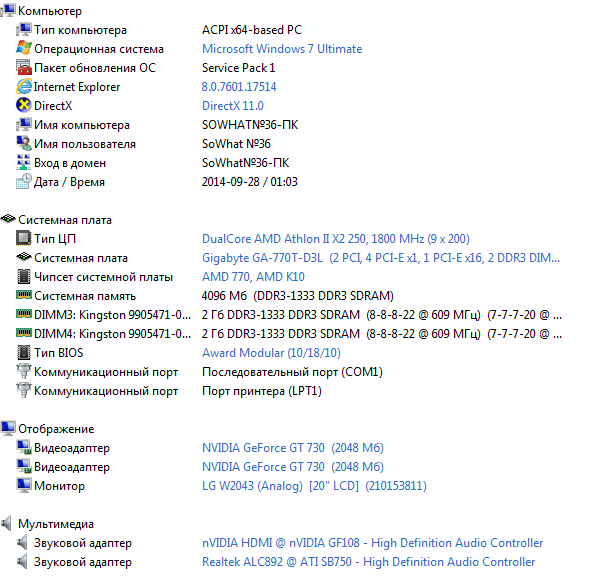Select the Компьютер section header
This screenshot has width=602, height=580.
[x=50, y=11]
